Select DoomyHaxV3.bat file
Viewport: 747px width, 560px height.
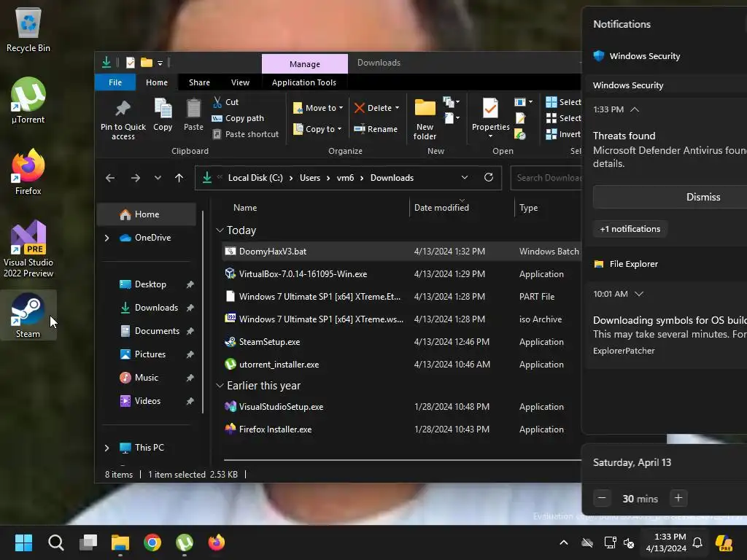pos(402,252)
